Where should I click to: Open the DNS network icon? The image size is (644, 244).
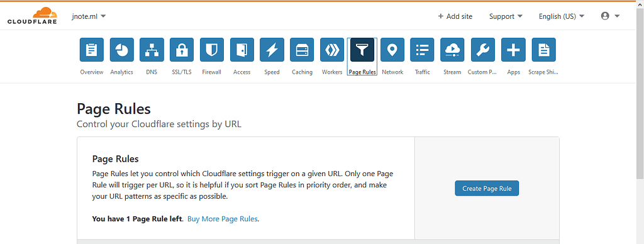pyautogui.click(x=152, y=50)
